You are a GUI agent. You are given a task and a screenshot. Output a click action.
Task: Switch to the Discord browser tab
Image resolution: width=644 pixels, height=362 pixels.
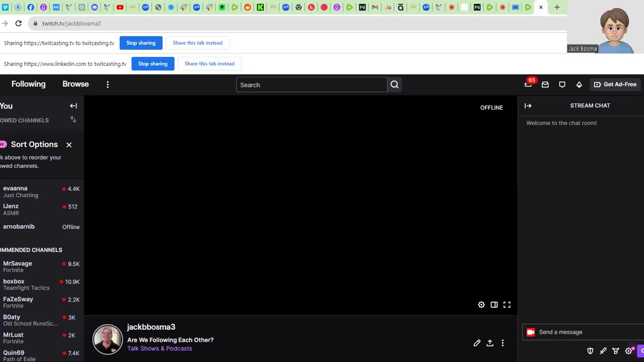point(94,7)
